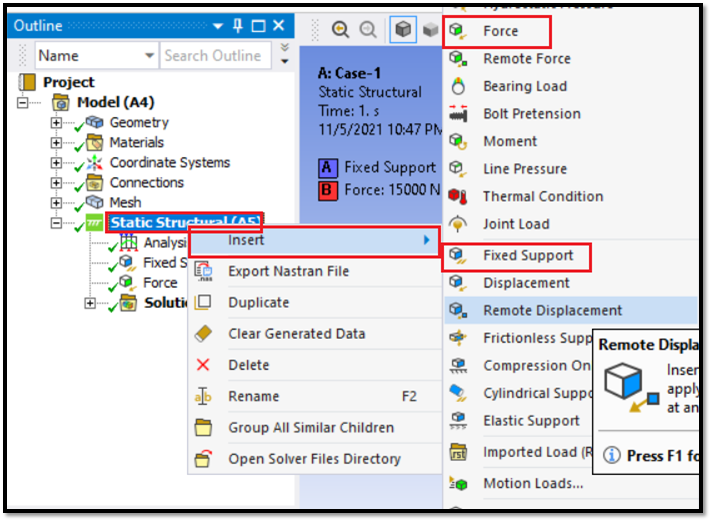Click the Clear Generated Data eraser icon
The height and width of the screenshot is (522, 712).
(x=203, y=334)
